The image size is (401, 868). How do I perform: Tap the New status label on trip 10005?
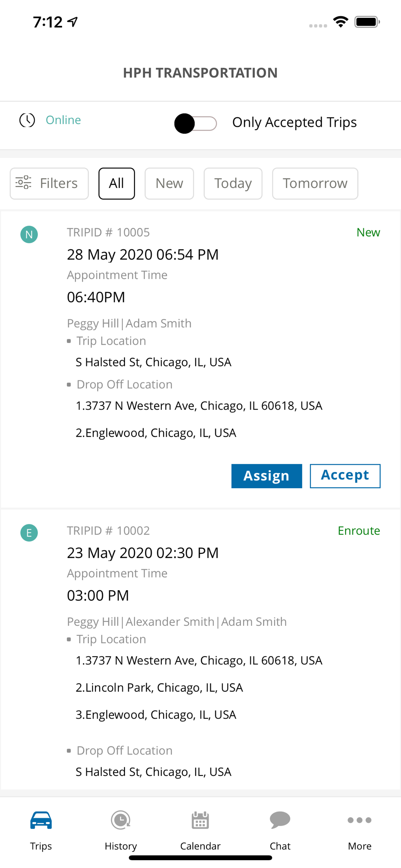(368, 233)
